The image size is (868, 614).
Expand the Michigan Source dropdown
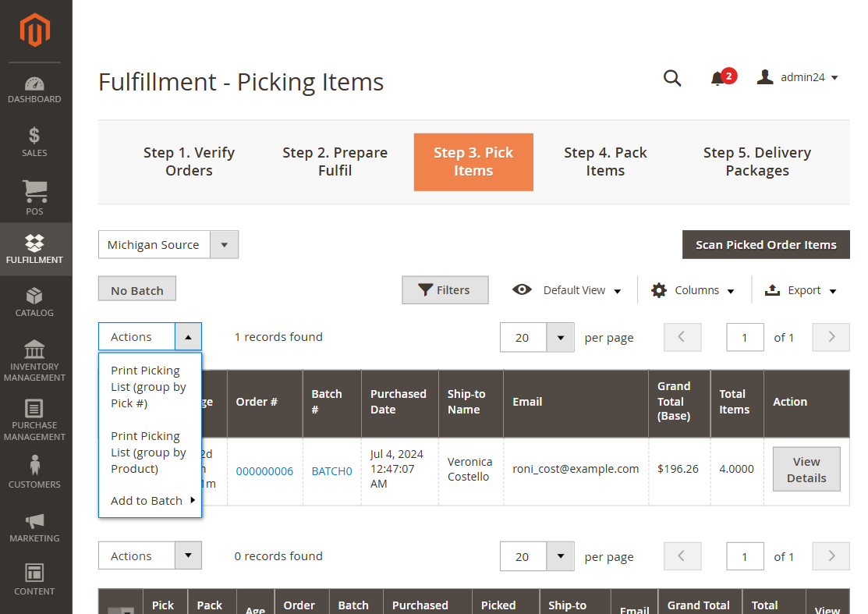point(225,244)
